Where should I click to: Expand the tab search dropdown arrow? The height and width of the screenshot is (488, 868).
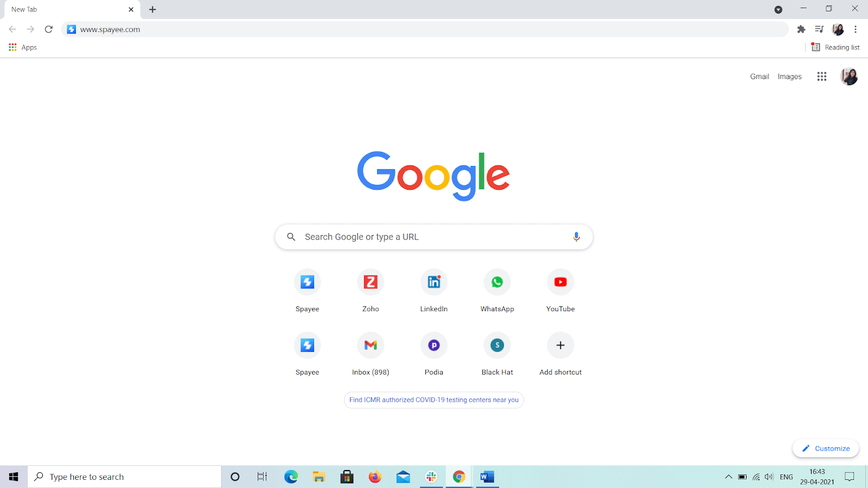[778, 10]
